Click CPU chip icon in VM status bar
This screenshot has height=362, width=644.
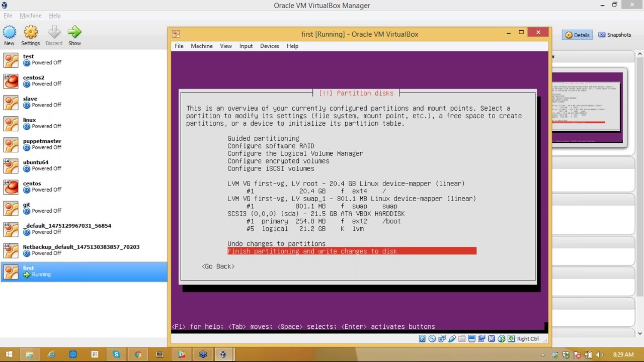tap(492, 339)
